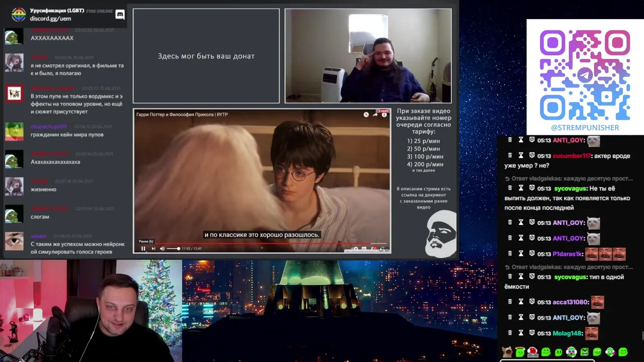Click the tariff line '1) 25 р/мин'

(423, 141)
